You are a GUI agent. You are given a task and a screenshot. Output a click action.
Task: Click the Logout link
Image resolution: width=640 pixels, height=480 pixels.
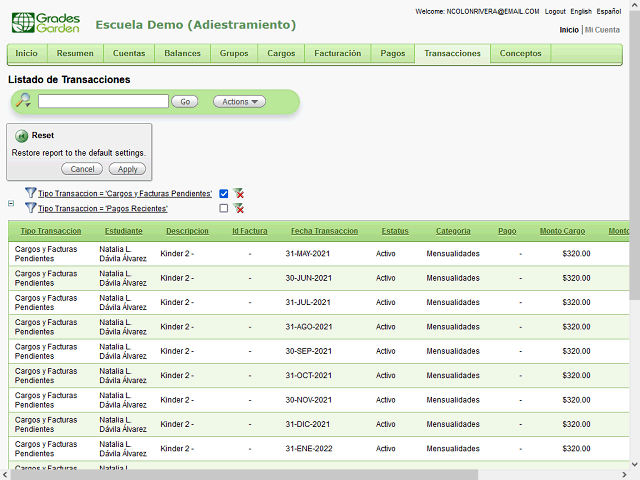click(x=555, y=11)
